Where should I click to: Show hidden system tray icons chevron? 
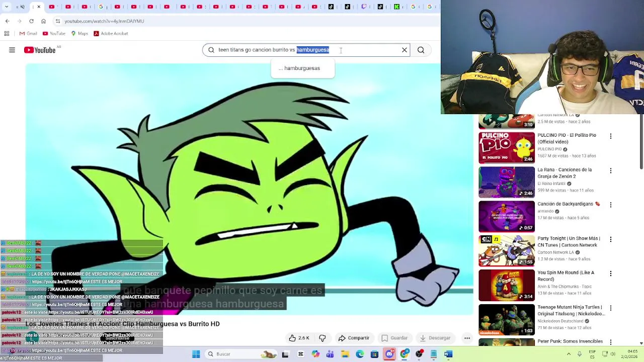pyautogui.click(x=569, y=354)
